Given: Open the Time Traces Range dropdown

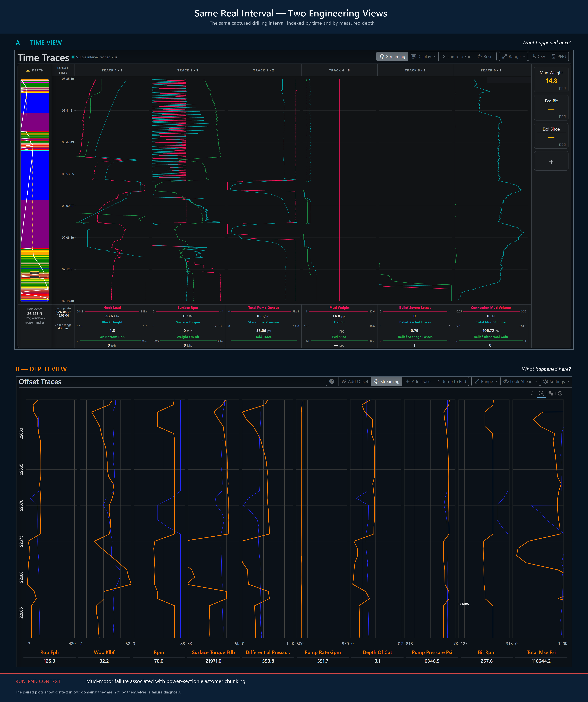Looking at the screenshot, I should click(x=514, y=57).
